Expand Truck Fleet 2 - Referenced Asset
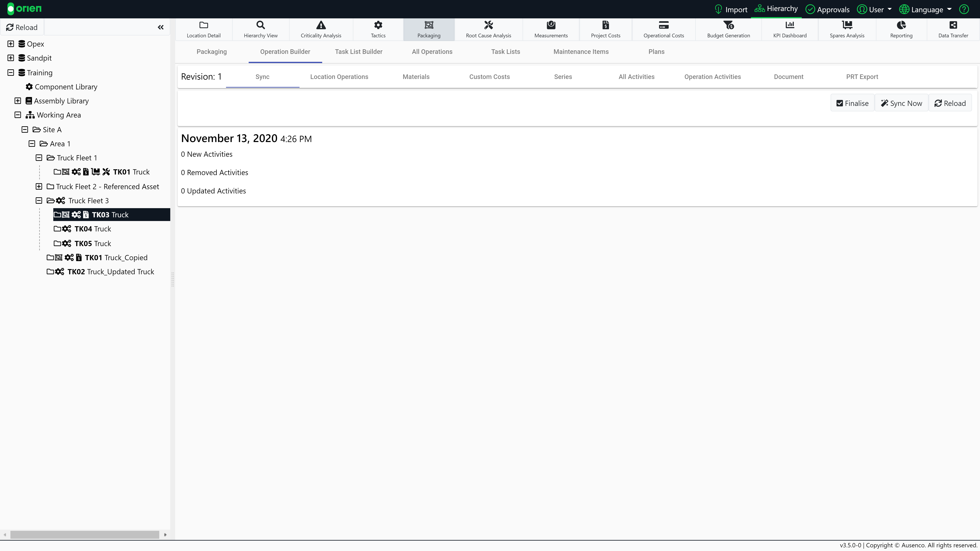 click(x=39, y=186)
